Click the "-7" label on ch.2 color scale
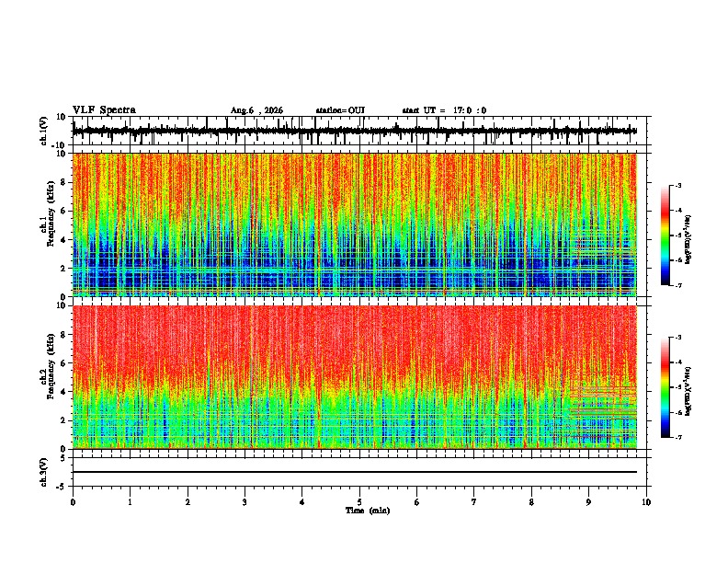 click(677, 437)
